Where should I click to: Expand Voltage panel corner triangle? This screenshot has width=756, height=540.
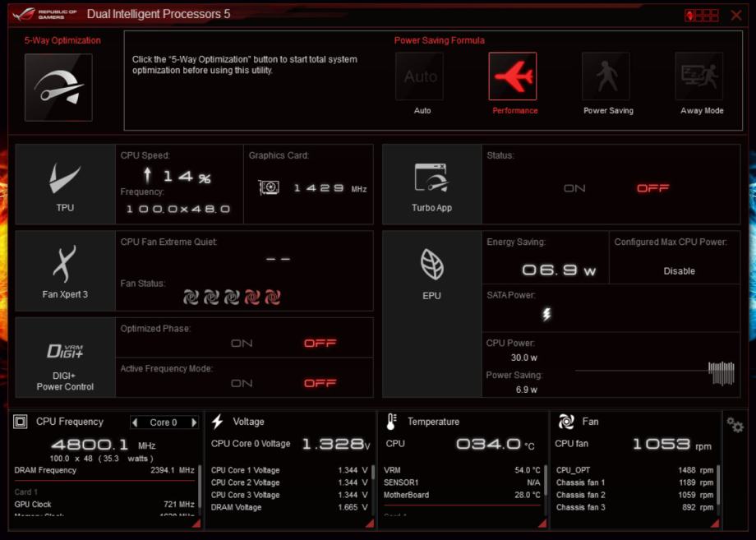(x=369, y=524)
